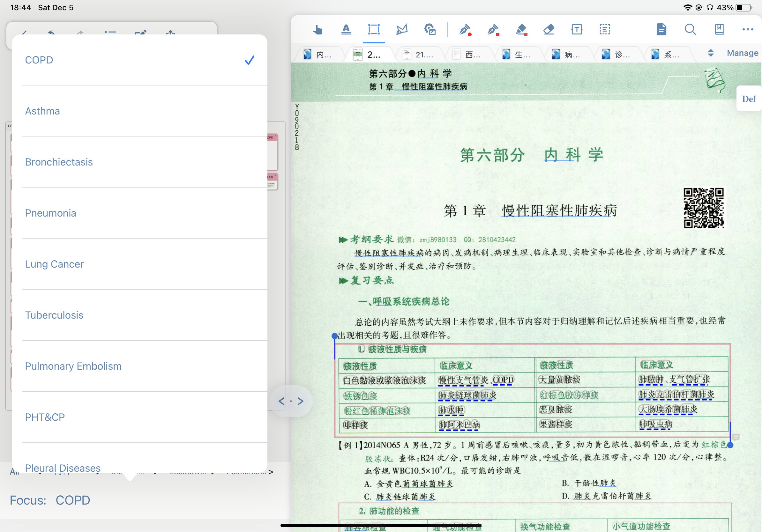Tap the answer option A. 金黄色葡萄球菌肺炎
The height and width of the screenshot is (532, 762).
point(408,484)
